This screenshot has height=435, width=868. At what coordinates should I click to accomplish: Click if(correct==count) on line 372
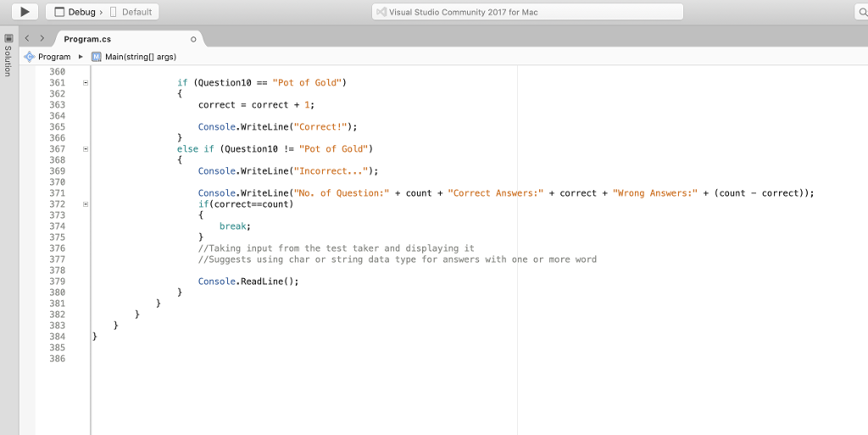pyautogui.click(x=246, y=204)
